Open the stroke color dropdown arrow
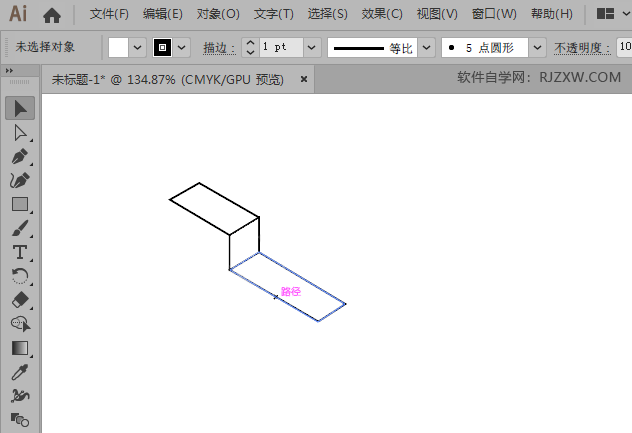Image resolution: width=632 pixels, height=433 pixels. (x=181, y=48)
